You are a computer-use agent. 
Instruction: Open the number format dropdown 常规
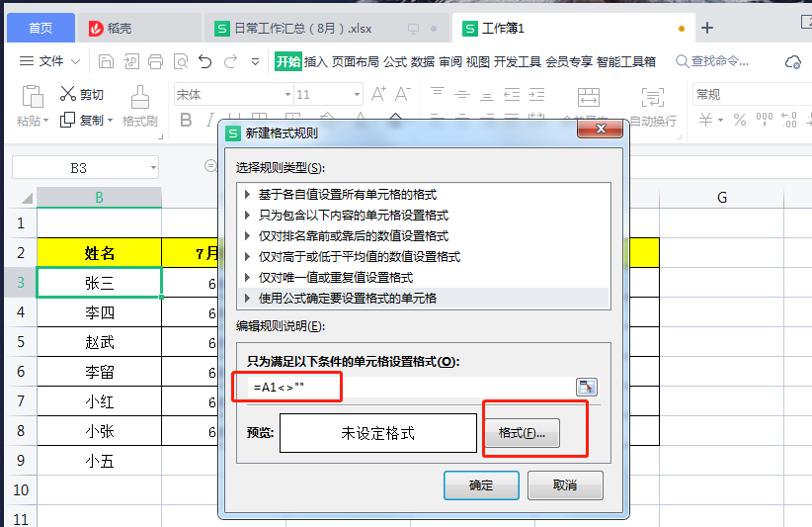pyautogui.click(x=752, y=94)
